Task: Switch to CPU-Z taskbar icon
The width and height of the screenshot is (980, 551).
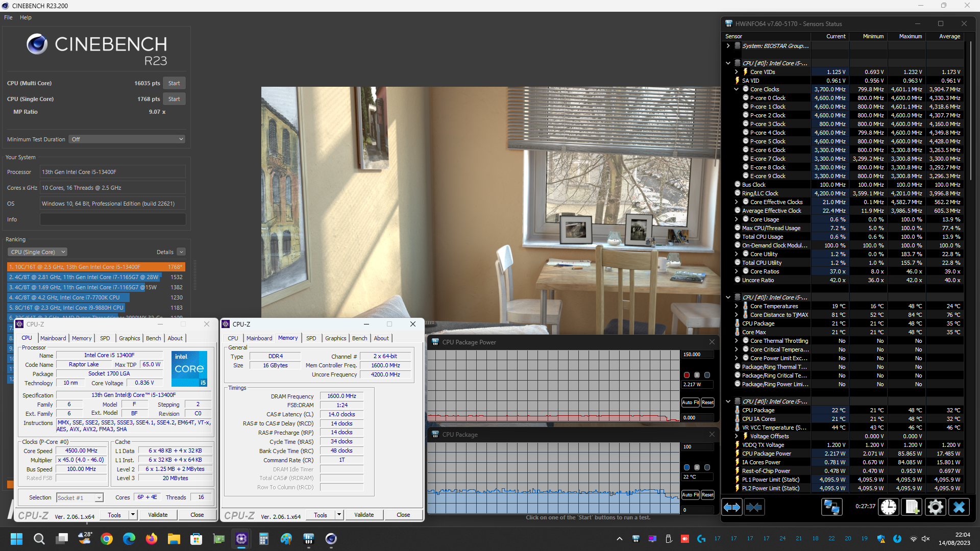Action: click(241, 539)
